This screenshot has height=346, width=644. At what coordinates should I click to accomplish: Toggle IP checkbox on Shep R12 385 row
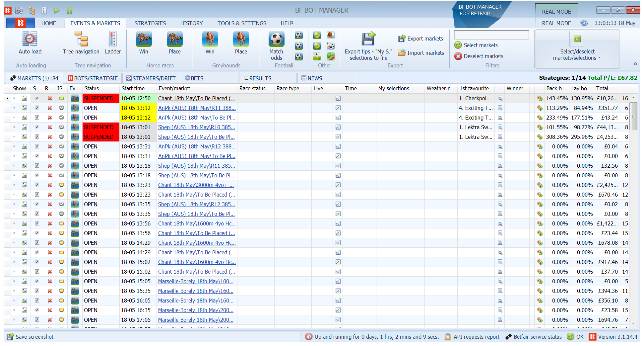tap(61, 204)
